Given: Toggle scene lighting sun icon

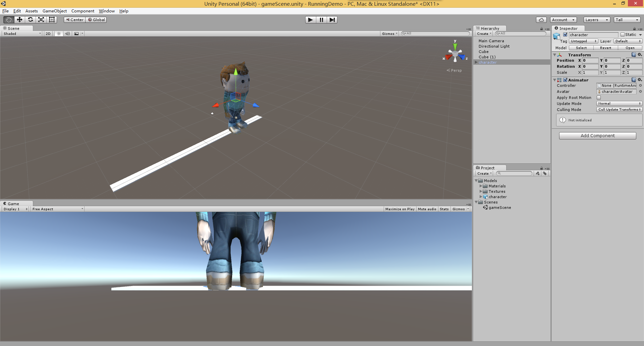Looking at the screenshot, I should click(59, 34).
